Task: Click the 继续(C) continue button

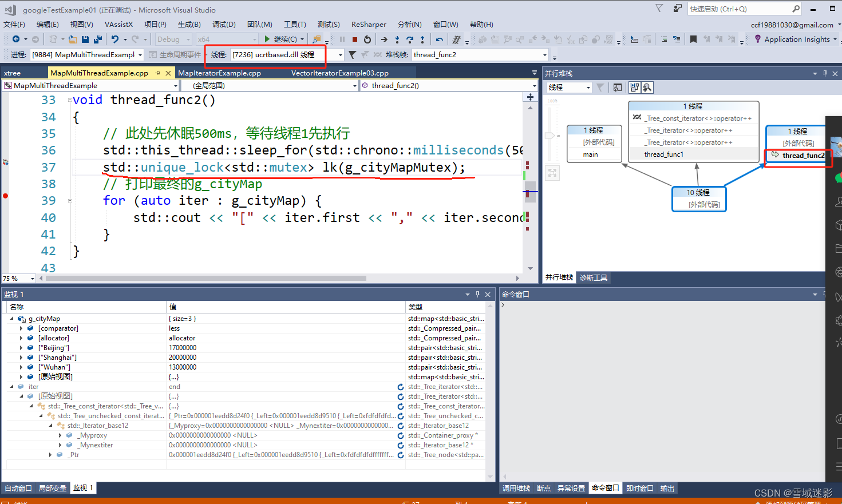Action: pos(280,39)
